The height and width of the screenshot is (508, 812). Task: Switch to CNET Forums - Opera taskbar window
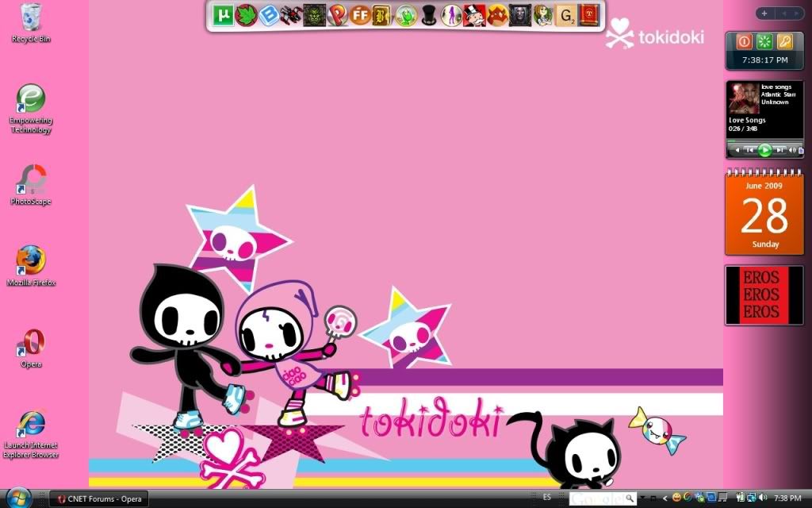98,498
